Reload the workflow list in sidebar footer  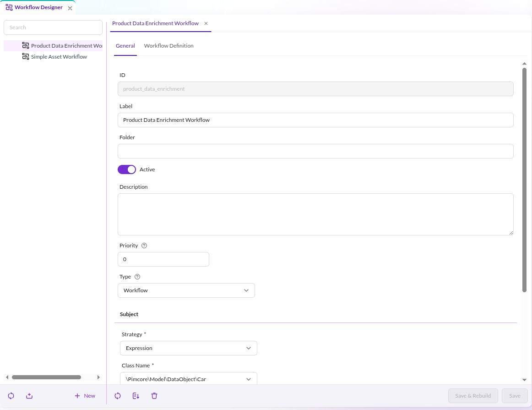[x=11, y=396]
